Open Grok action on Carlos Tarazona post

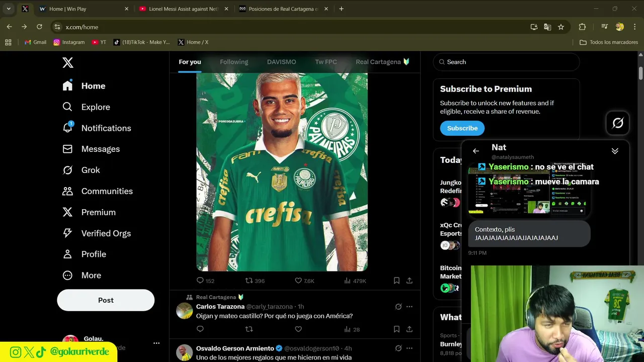click(398, 306)
